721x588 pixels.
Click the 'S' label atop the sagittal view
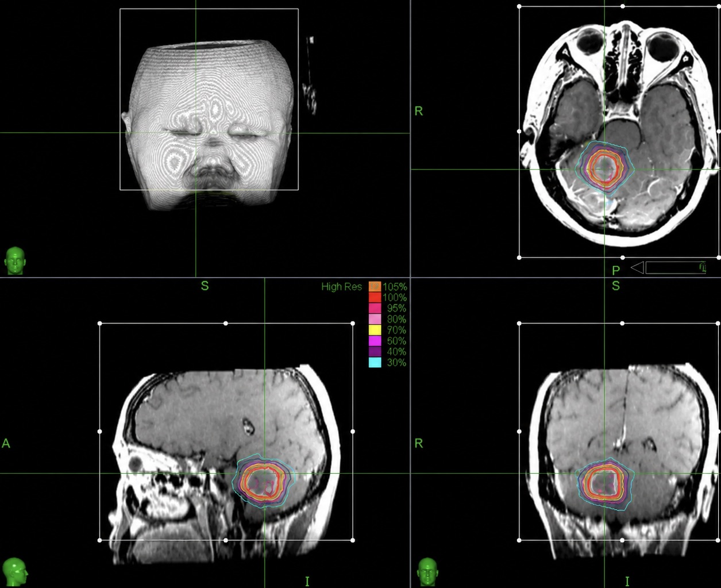[x=205, y=286]
